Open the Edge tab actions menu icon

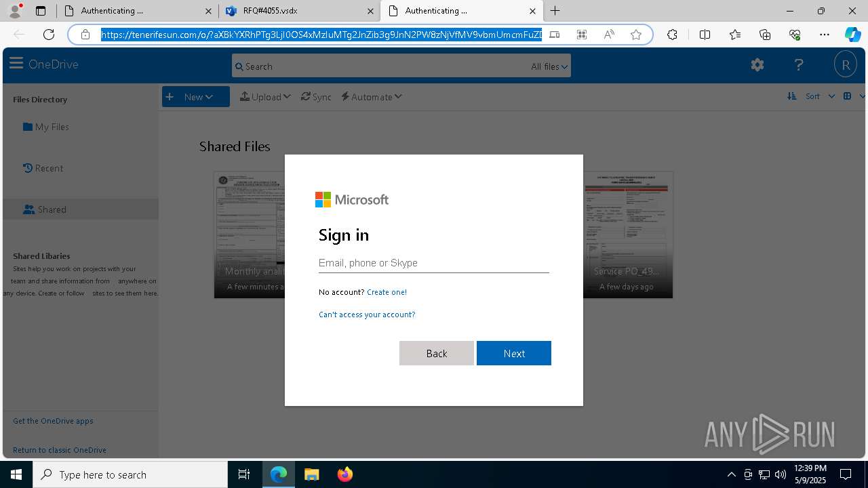[41, 11]
